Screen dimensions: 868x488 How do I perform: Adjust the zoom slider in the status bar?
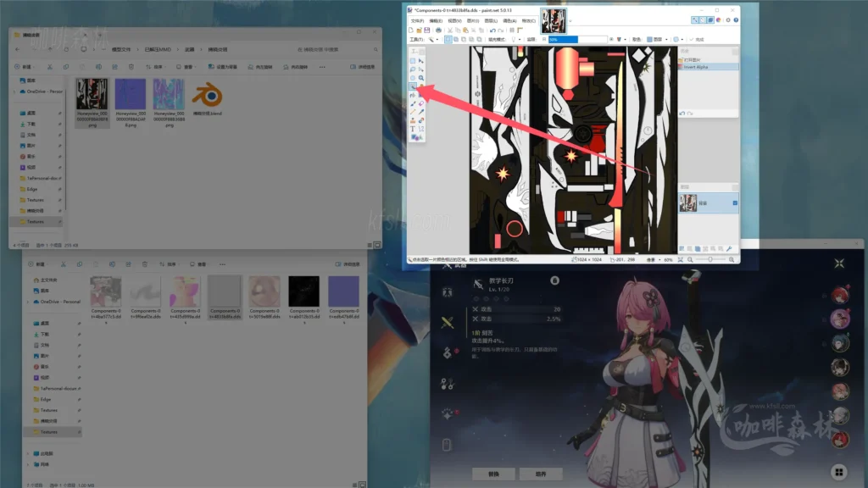710,259
